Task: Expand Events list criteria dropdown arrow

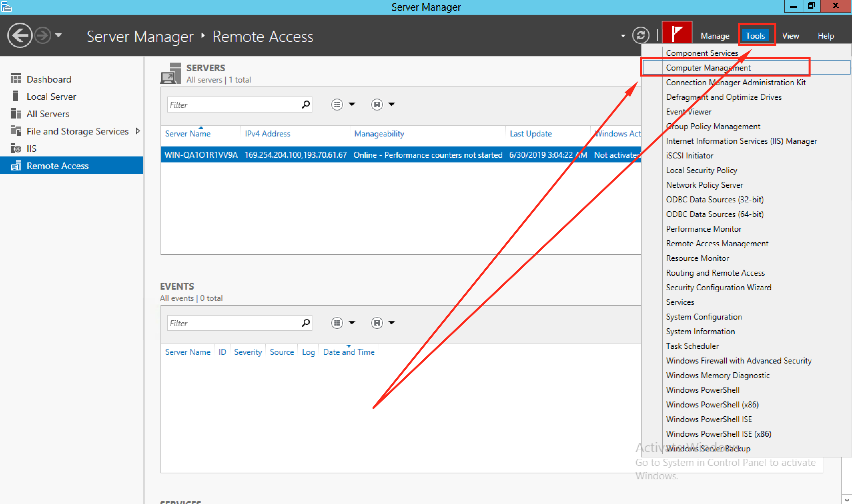Action: [352, 323]
